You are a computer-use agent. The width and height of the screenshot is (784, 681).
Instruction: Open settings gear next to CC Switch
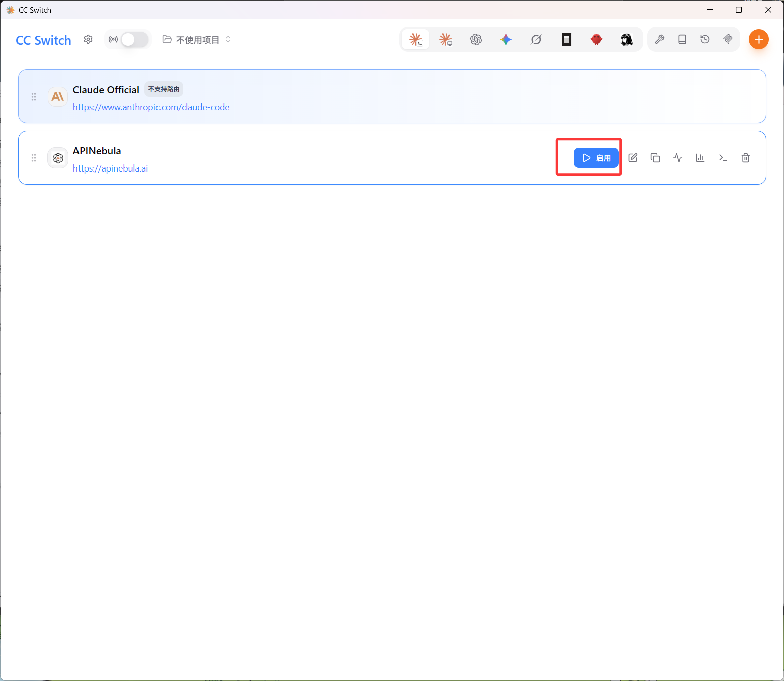pos(88,39)
